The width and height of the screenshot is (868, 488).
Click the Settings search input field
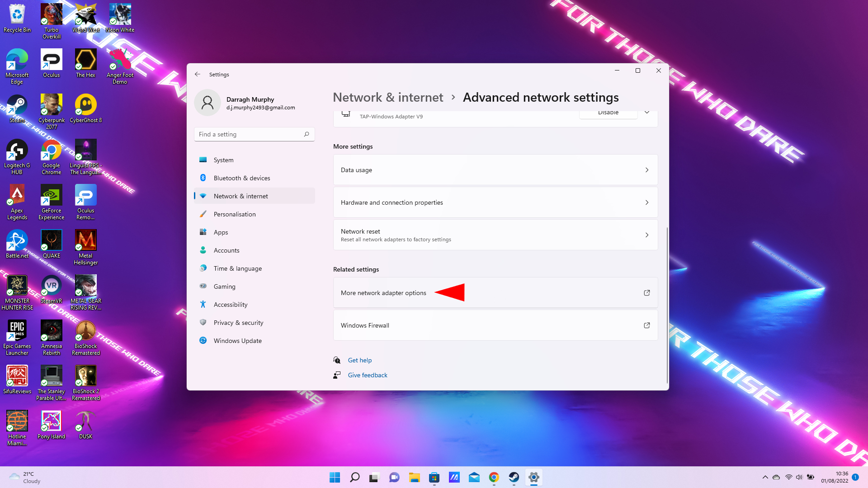[254, 134]
